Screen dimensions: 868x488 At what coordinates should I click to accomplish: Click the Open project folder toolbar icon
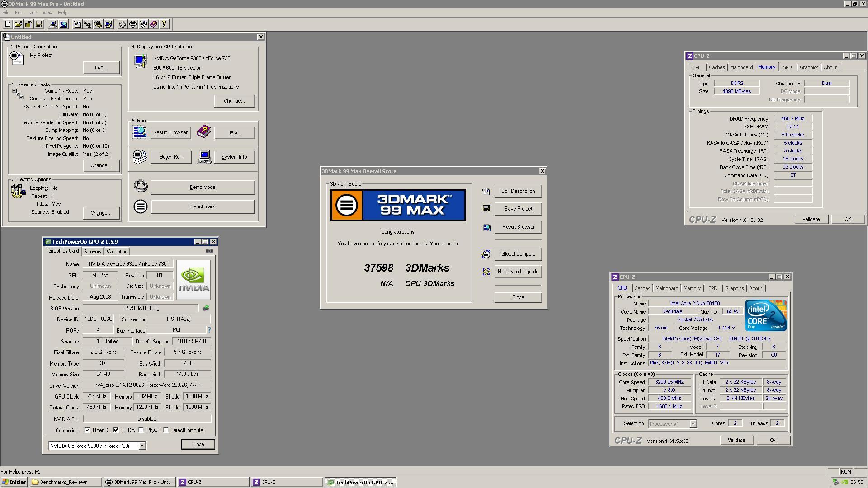tap(18, 24)
